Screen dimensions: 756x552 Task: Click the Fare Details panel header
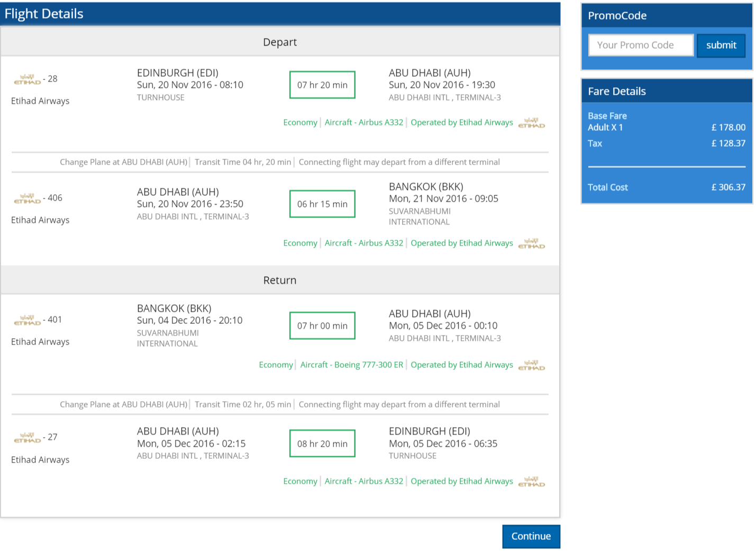pyautogui.click(x=667, y=91)
